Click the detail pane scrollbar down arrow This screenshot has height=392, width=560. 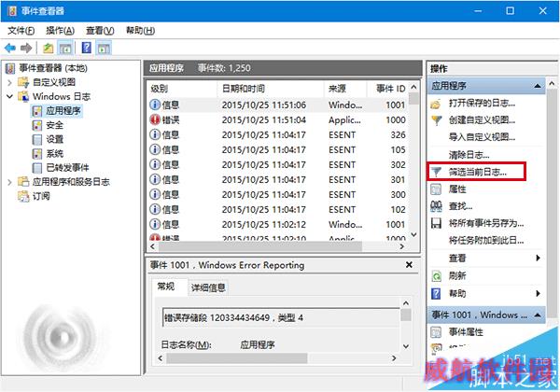[x=406, y=346]
